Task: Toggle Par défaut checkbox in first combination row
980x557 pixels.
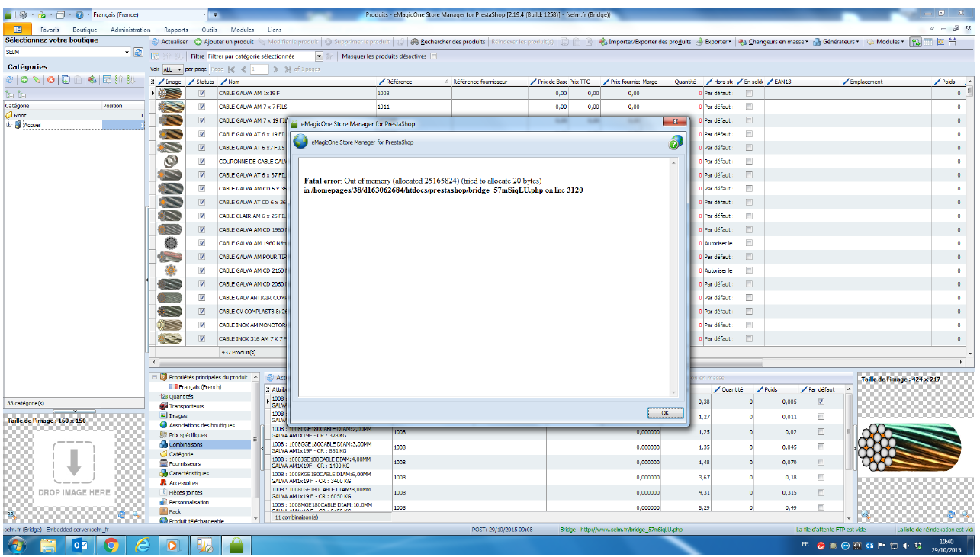Action: (821, 402)
